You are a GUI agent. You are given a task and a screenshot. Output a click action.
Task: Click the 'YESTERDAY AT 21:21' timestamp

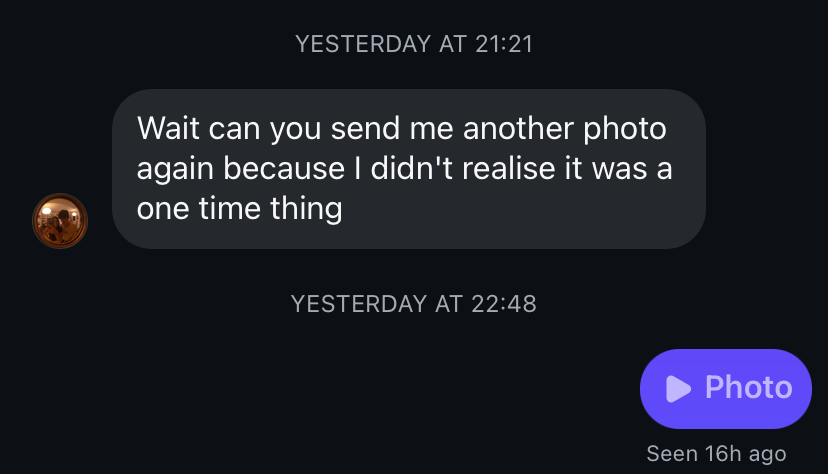(x=414, y=44)
